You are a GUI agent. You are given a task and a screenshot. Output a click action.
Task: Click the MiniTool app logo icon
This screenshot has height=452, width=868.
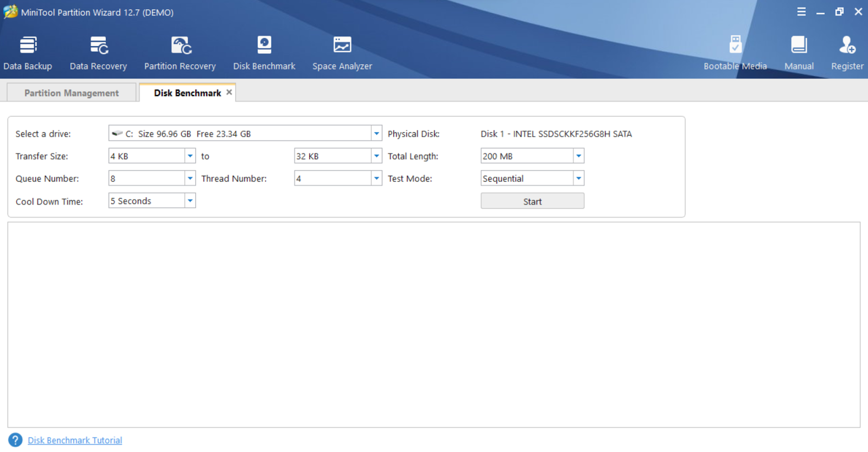pos(10,12)
